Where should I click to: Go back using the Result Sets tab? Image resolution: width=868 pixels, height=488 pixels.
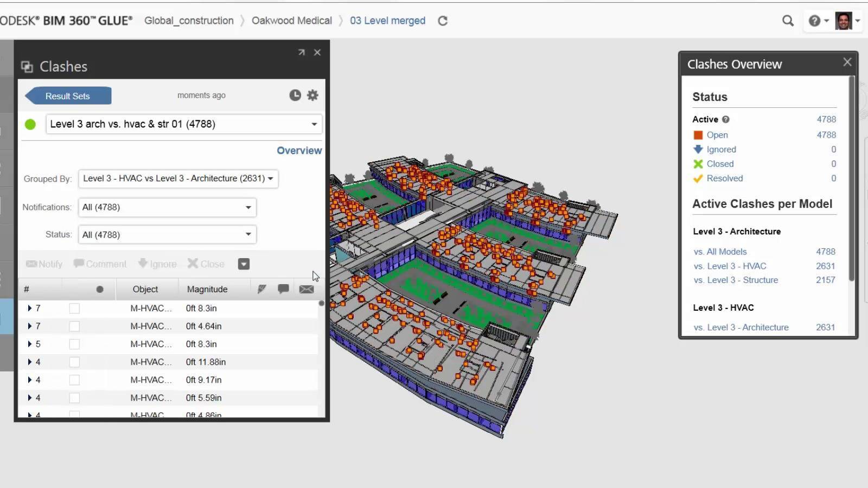click(x=67, y=95)
